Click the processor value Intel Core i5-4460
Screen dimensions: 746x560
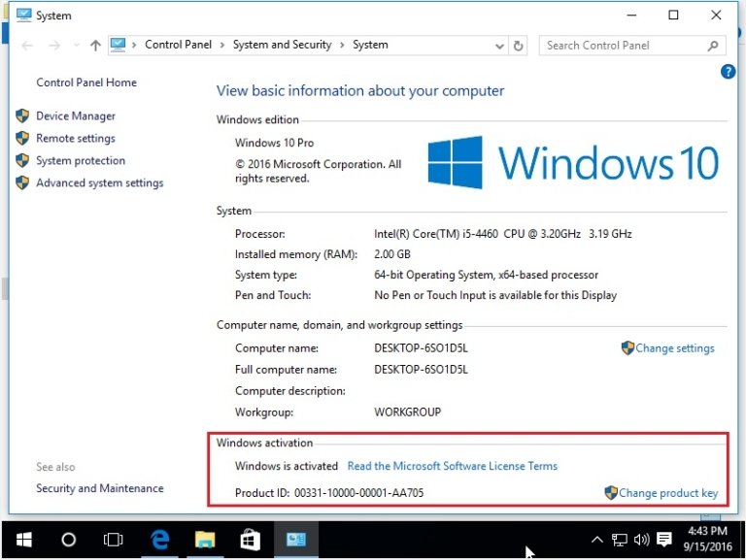(x=502, y=234)
